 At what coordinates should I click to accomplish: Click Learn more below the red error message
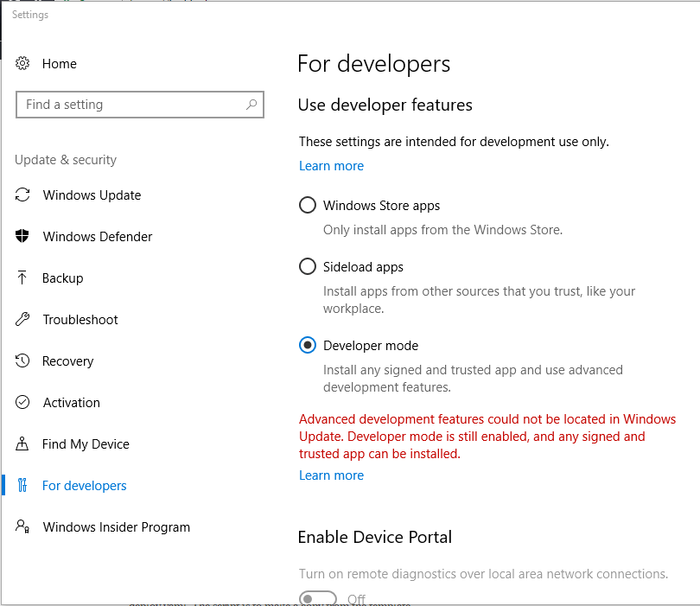point(331,475)
